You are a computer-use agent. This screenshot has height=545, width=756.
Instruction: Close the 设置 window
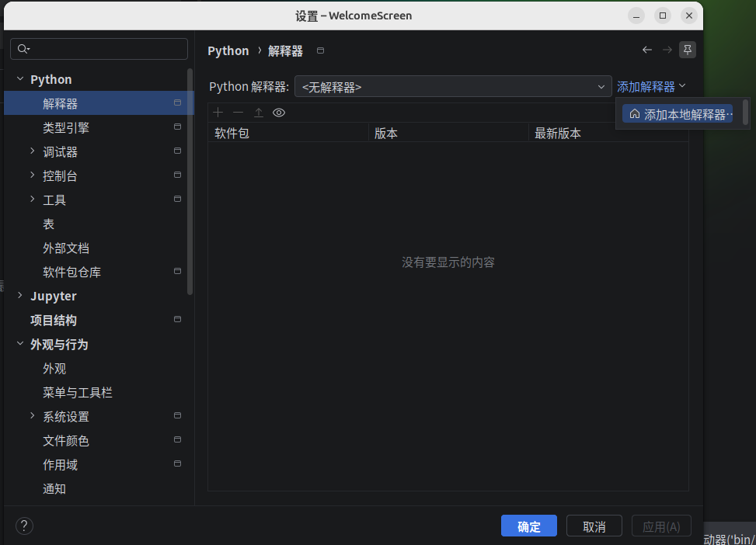pos(689,16)
